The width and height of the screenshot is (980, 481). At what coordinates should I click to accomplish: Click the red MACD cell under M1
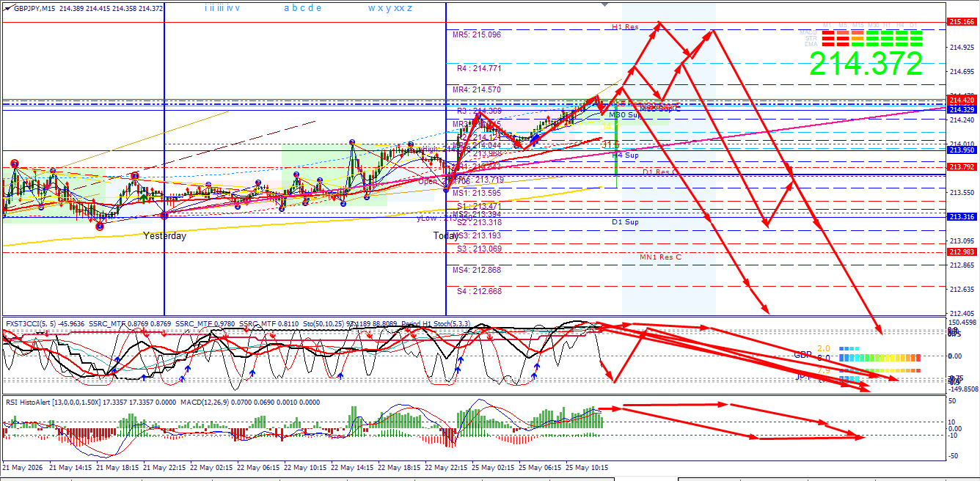pos(828,32)
